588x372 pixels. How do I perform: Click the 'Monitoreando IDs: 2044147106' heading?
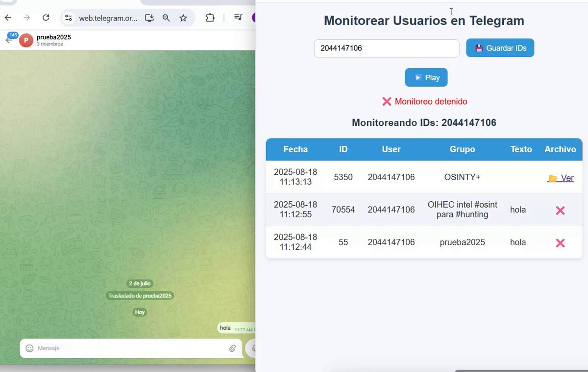424,123
